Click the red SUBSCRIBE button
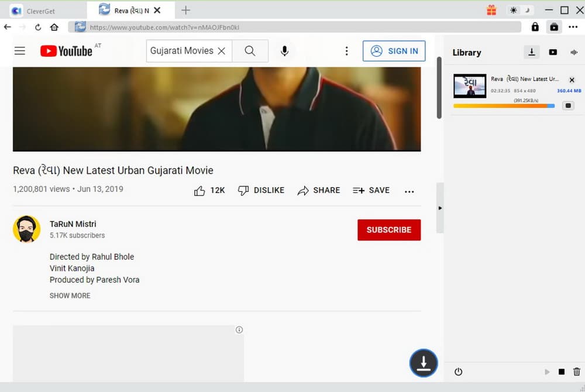The height and width of the screenshot is (392, 585). pyautogui.click(x=388, y=230)
